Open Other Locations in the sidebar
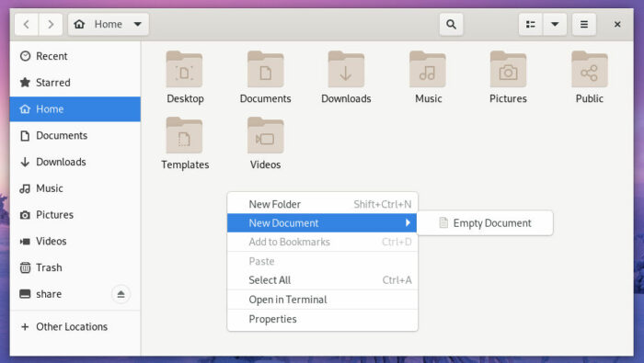Screen dimensions: 644x363 pyautogui.click(x=75, y=326)
